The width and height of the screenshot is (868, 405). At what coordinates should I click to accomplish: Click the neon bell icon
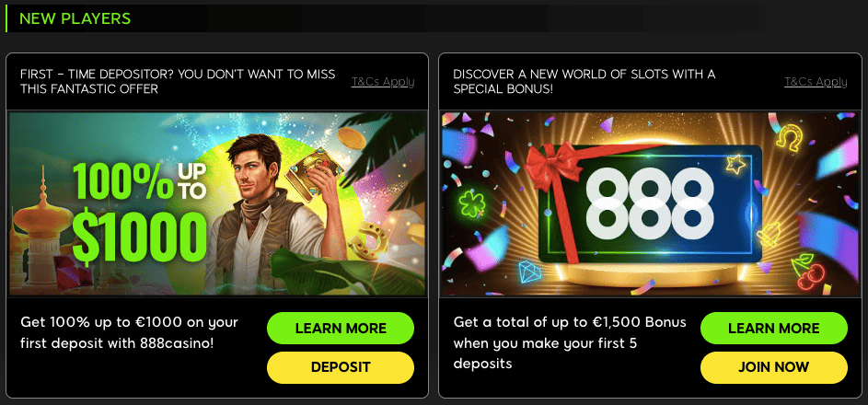pos(769,235)
